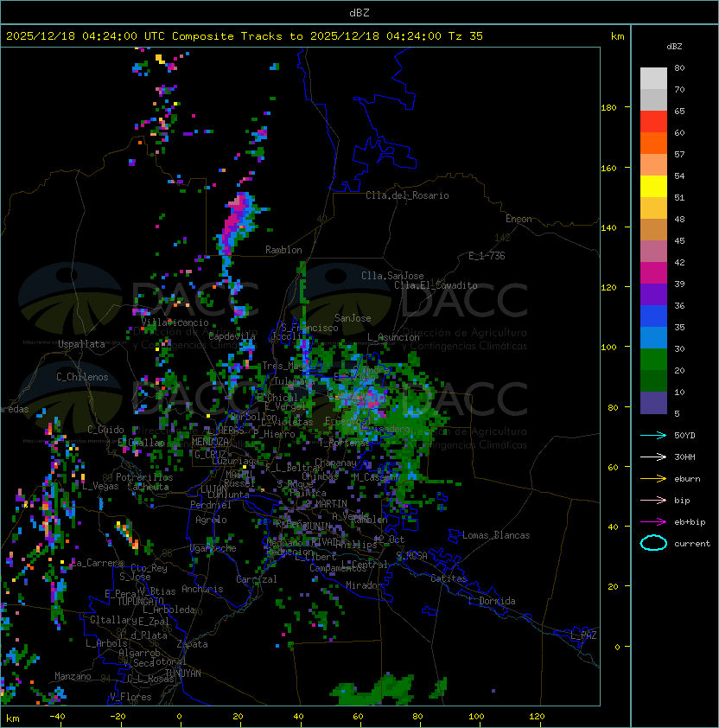Click the Manzano place label

tap(73, 676)
